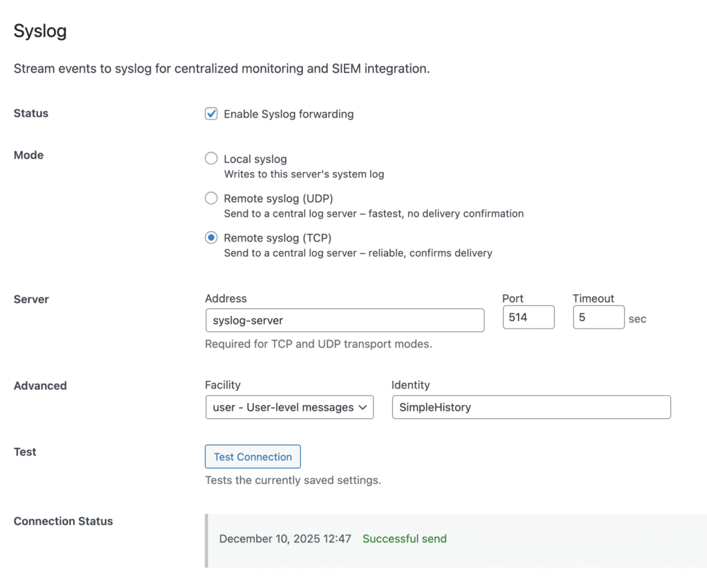The height and width of the screenshot is (588, 707).
Task: Choose Remote syslog (UDP) mode
Action: 211,199
